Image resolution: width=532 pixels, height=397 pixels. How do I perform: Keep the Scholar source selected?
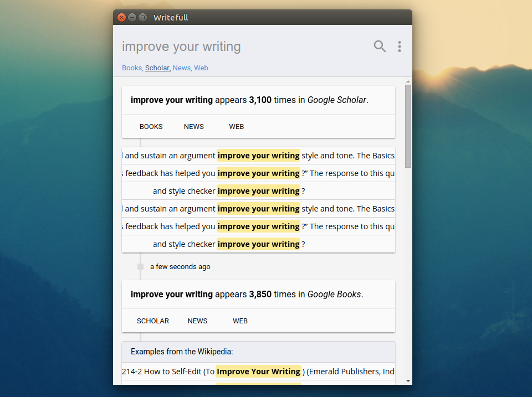(157, 68)
